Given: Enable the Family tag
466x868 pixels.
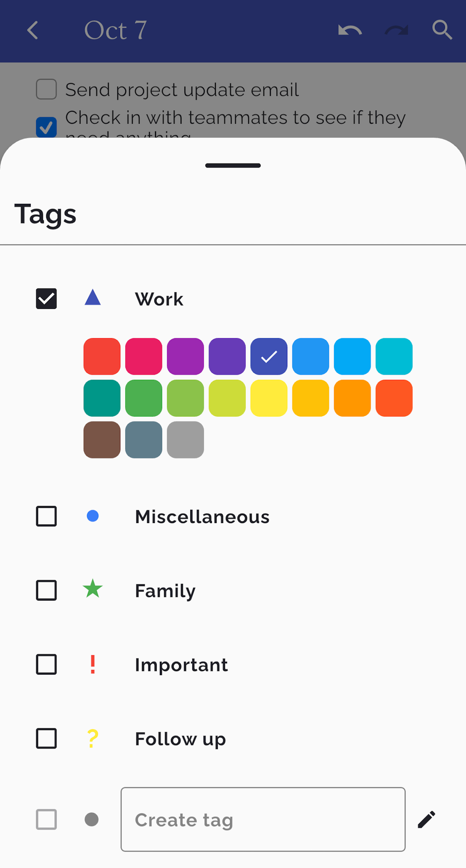Looking at the screenshot, I should (46, 590).
